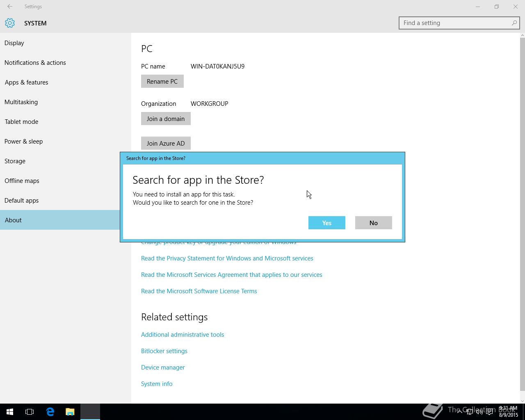Click the search magnifier icon in Find a setting

tap(514, 23)
